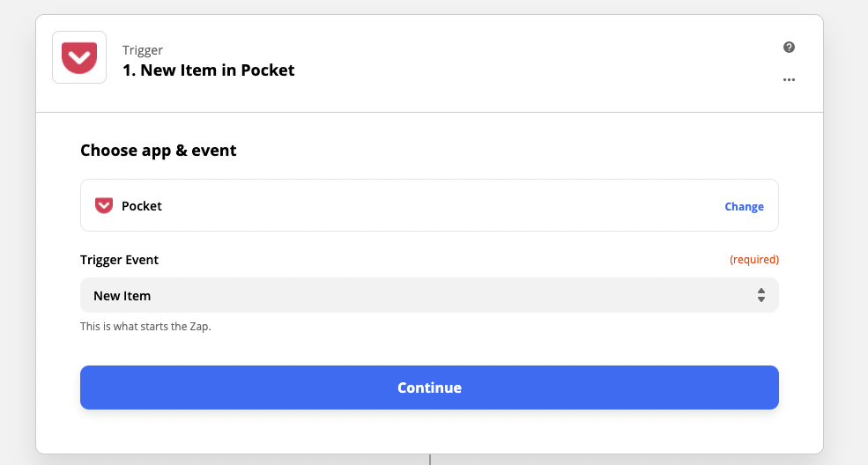This screenshot has width=868, height=465.
Task: Click empty space inside Pocket app selection box
Action: click(x=443, y=206)
